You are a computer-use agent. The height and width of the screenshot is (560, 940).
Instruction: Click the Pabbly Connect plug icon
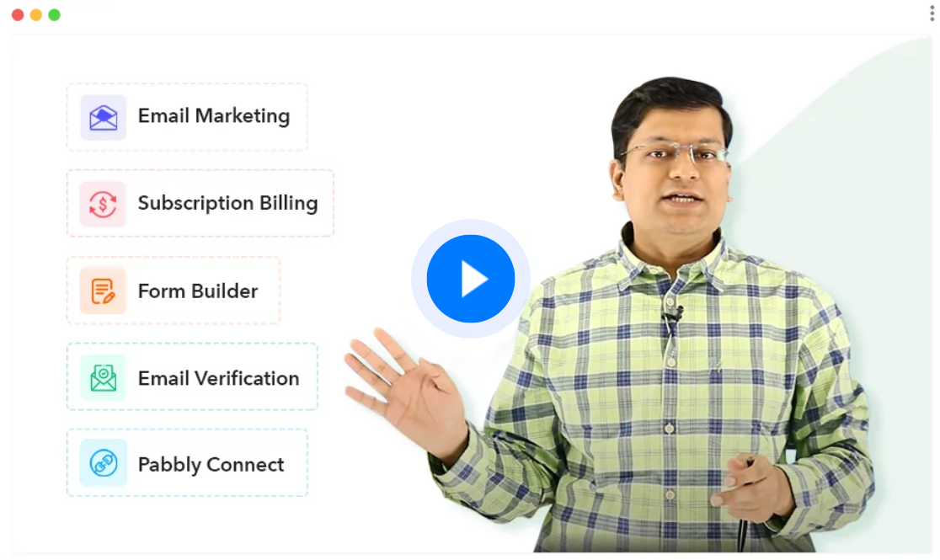coord(103,463)
